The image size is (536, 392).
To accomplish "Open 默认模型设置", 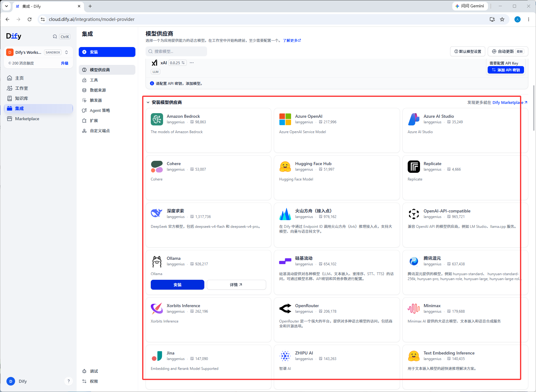I will coord(468,51).
